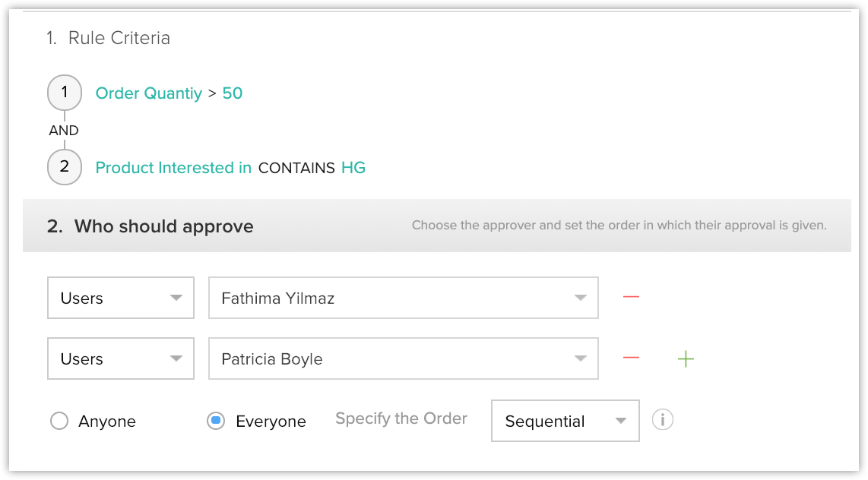Remove the Patricia Boyle approver row

631,358
